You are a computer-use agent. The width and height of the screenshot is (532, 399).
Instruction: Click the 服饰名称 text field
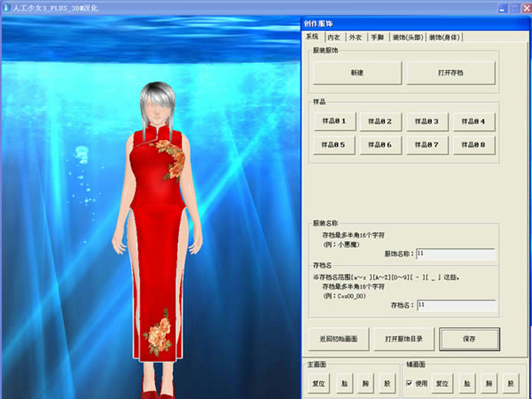(456, 254)
